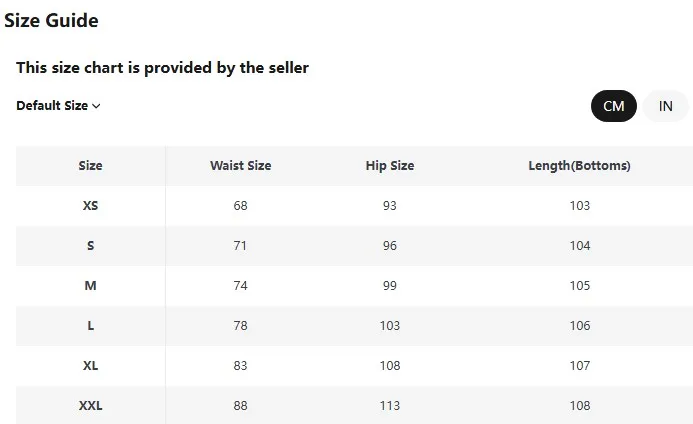
Task: Select the Length(Bottoms) column header
Action: (579, 166)
